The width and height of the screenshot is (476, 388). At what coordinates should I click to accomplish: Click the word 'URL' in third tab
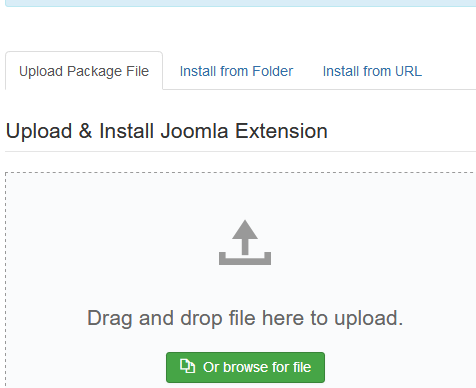click(408, 71)
